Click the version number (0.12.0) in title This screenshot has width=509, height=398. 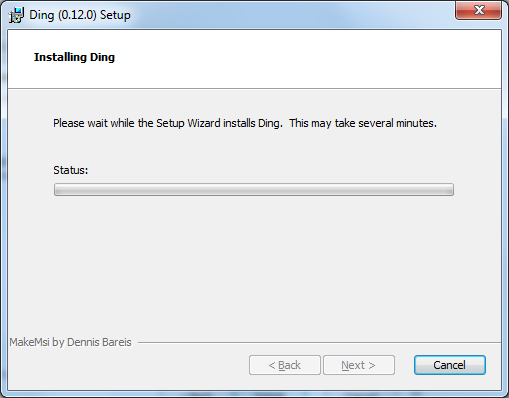click(77, 15)
